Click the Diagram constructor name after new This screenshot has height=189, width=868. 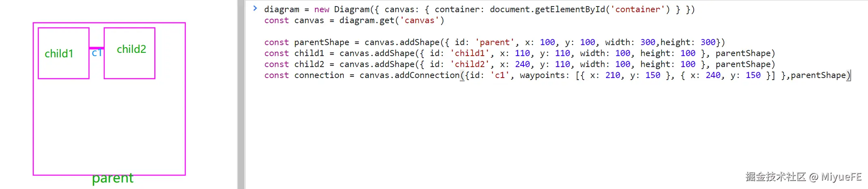[351, 9]
